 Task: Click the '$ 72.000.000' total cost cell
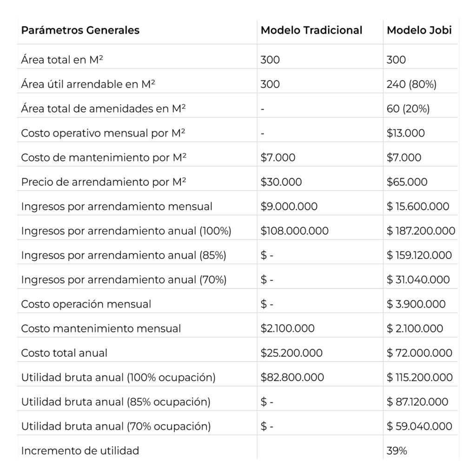coord(418,353)
